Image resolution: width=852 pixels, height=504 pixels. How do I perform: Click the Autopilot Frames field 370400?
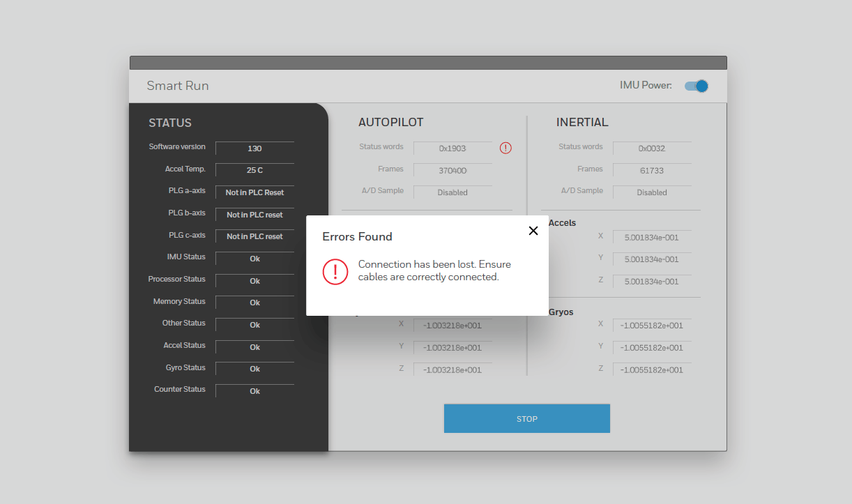[452, 170]
